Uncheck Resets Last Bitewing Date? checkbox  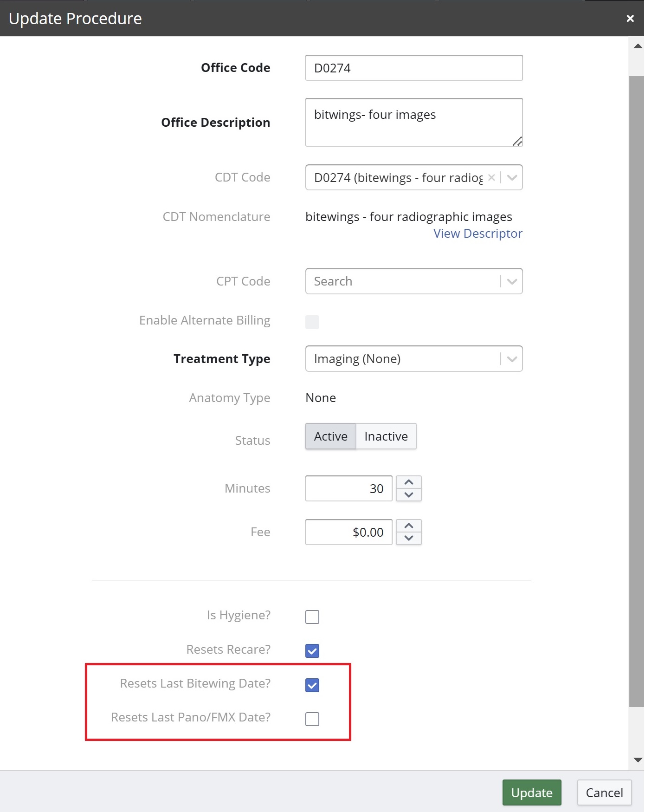click(312, 685)
